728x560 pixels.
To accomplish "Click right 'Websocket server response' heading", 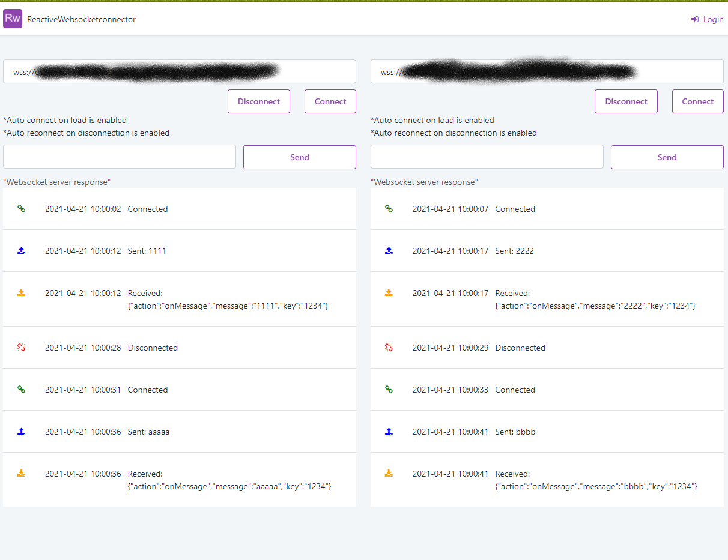I will coord(425,182).
